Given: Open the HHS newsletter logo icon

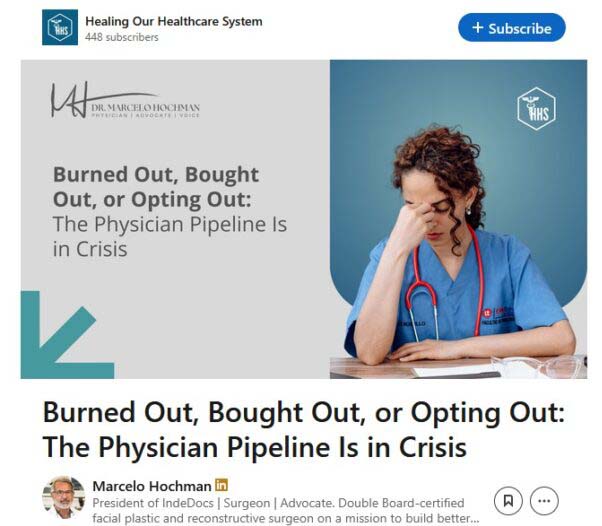Looking at the screenshot, I should tap(60, 27).
